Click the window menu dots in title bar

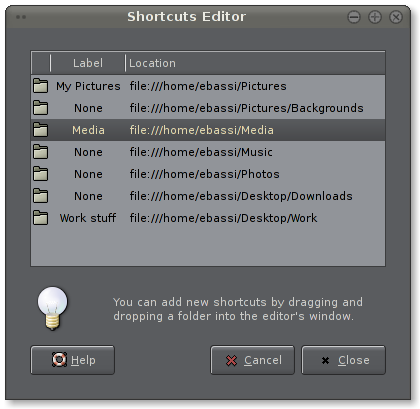click(21, 17)
